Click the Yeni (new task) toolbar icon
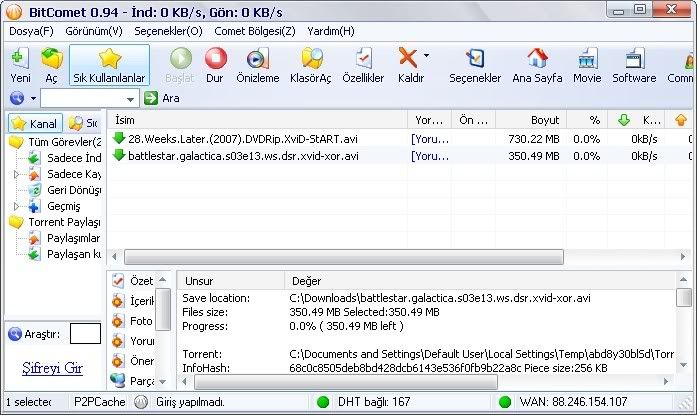The image size is (697, 415). point(20,59)
